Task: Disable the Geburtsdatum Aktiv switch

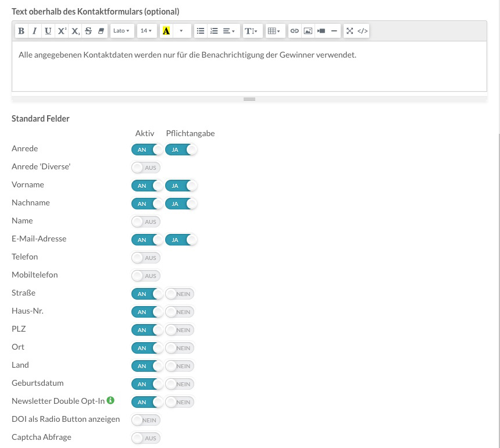Action: pyautogui.click(x=147, y=384)
